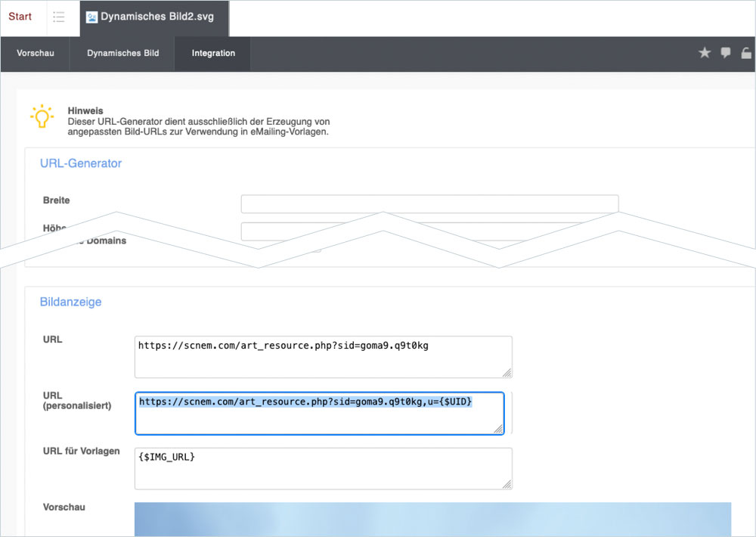The width and height of the screenshot is (756, 537).
Task: Grab resize handle of URL text area
Action: pyautogui.click(x=507, y=372)
